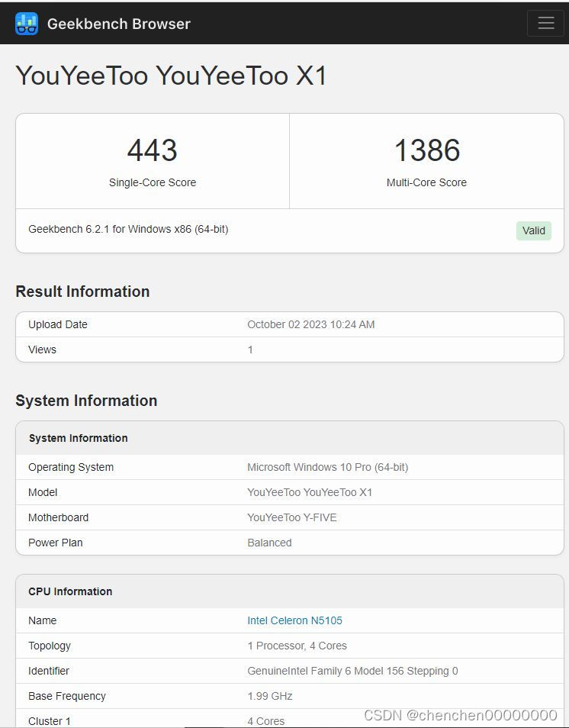Click the Identifier row label
This screenshot has height=728, width=569.
49,671
